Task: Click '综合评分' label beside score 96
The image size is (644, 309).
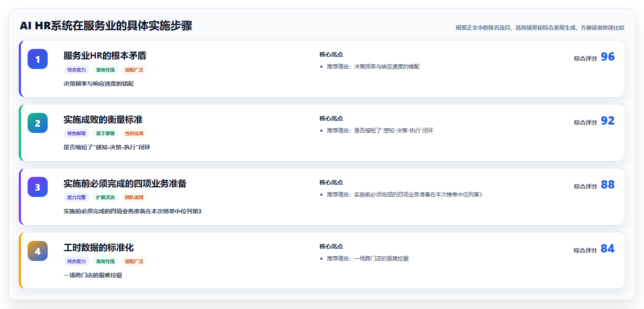Action: (x=585, y=59)
